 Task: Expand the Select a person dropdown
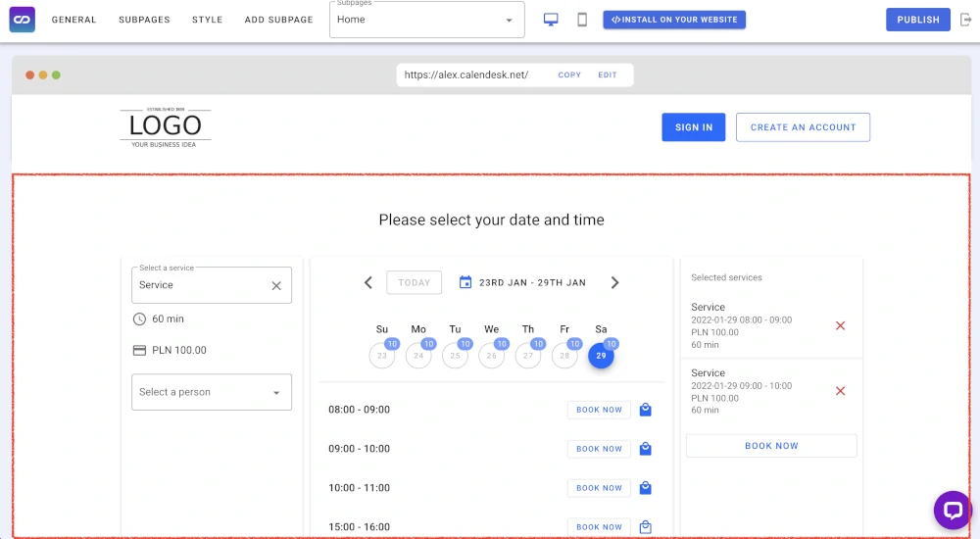click(x=212, y=392)
